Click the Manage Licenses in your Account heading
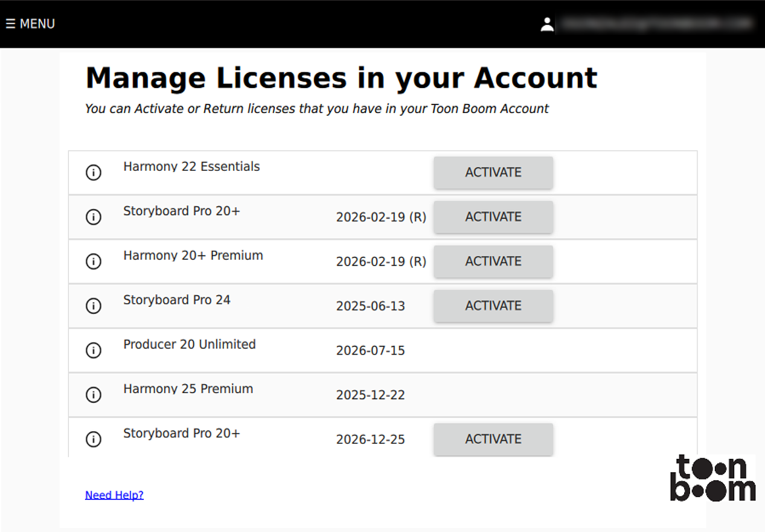This screenshot has height=532, width=765. (x=341, y=78)
